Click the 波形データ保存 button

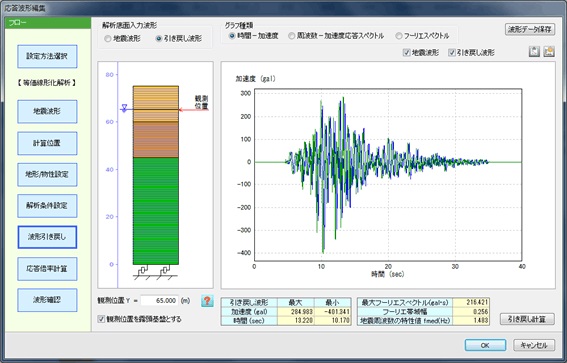pos(530,30)
